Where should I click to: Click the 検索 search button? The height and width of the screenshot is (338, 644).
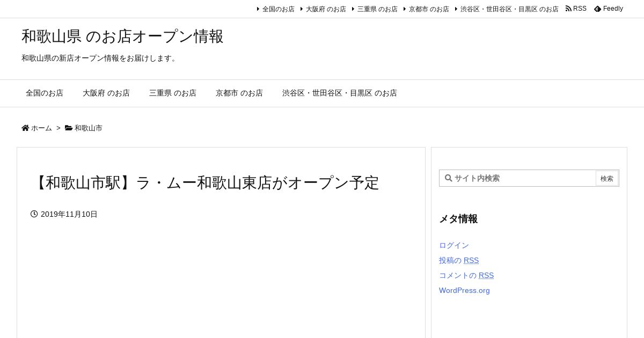607,179
